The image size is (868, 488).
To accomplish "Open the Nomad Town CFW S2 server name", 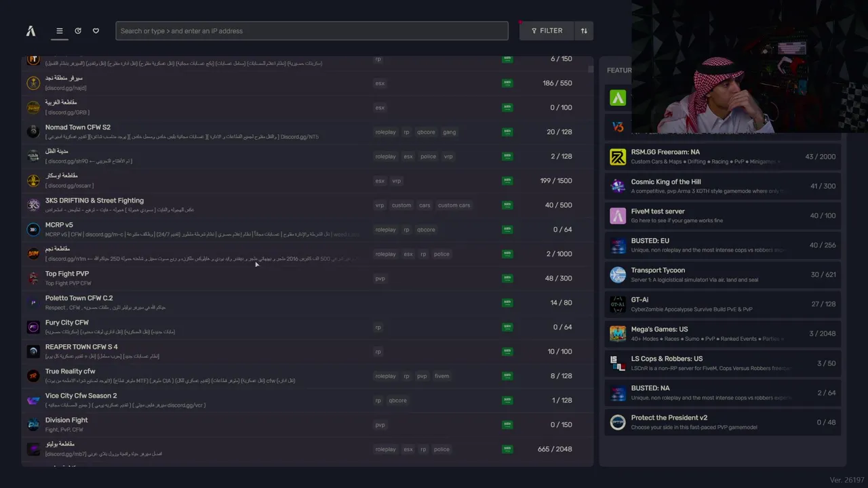I will pyautogui.click(x=78, y=127).
